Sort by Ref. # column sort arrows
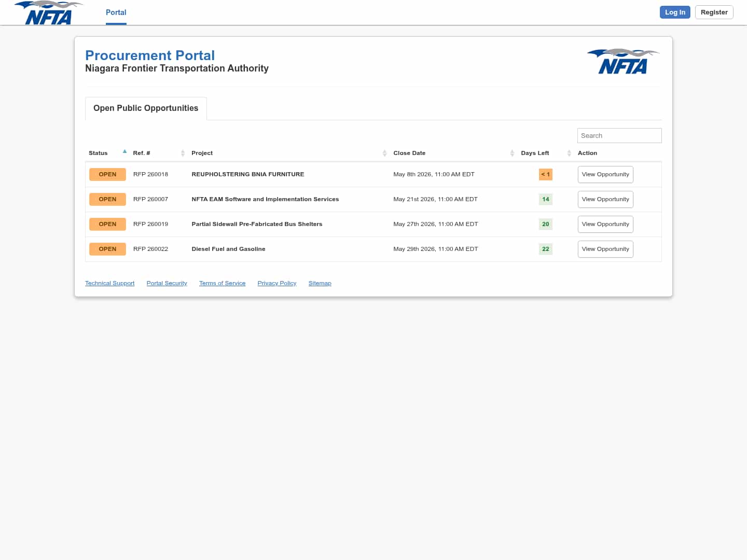The image size is (747, 560). tap(183, 153)
